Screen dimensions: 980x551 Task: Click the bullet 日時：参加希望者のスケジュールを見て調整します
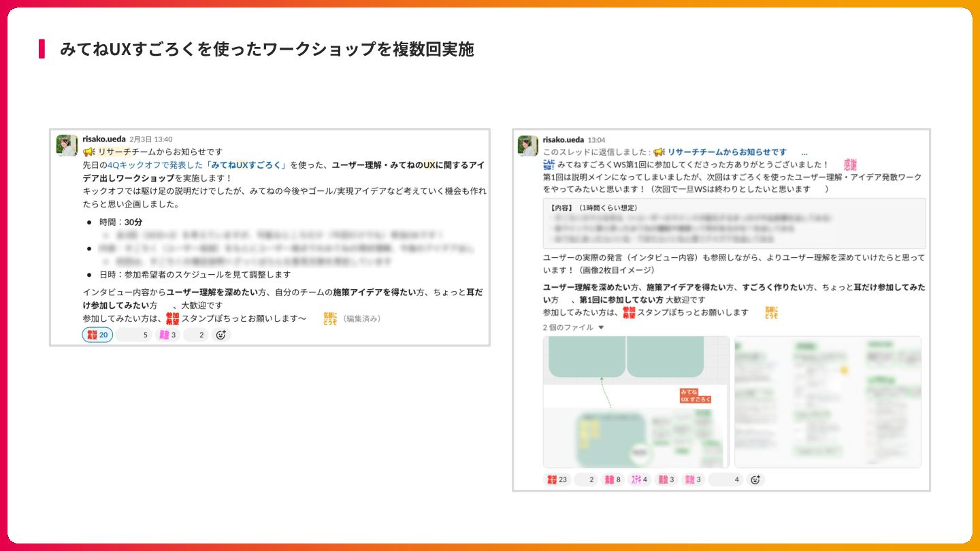click(195, 274)
